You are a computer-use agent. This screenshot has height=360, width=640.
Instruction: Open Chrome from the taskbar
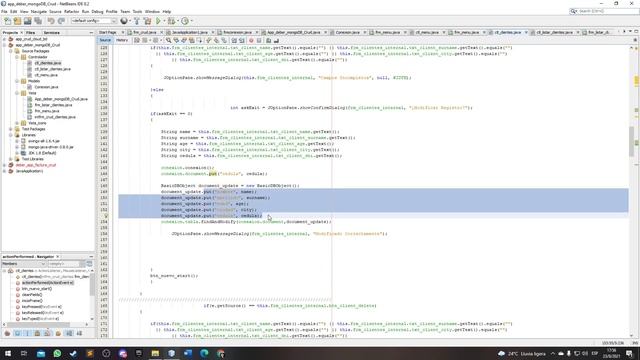pyautogui.click(x=220, y=353)
